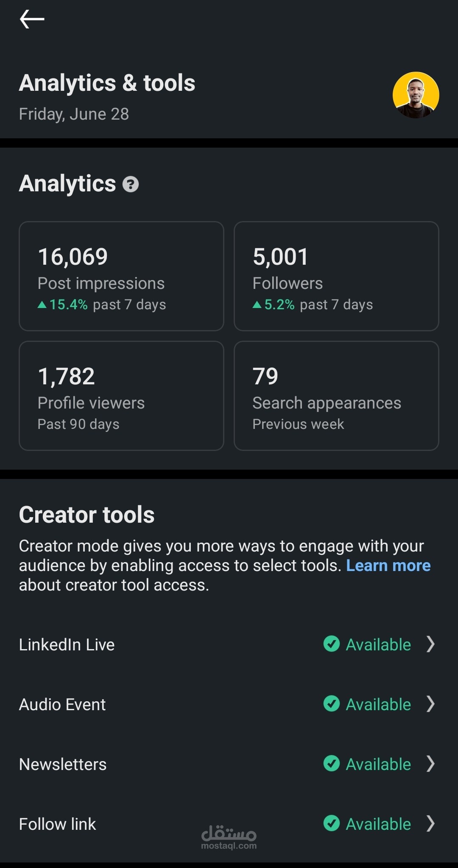Expand the LinkedIn Live chevron
The height and width of the screenshot is (868, 458).
430,644
